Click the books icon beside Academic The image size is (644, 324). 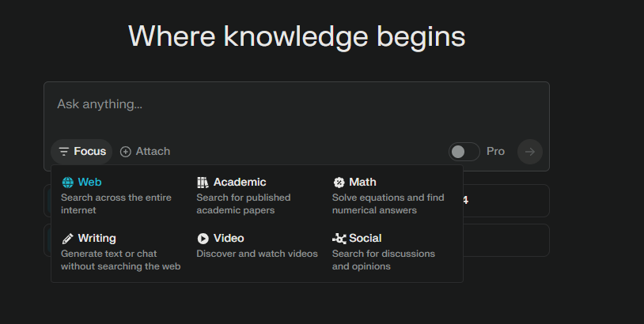click(203, 182)
